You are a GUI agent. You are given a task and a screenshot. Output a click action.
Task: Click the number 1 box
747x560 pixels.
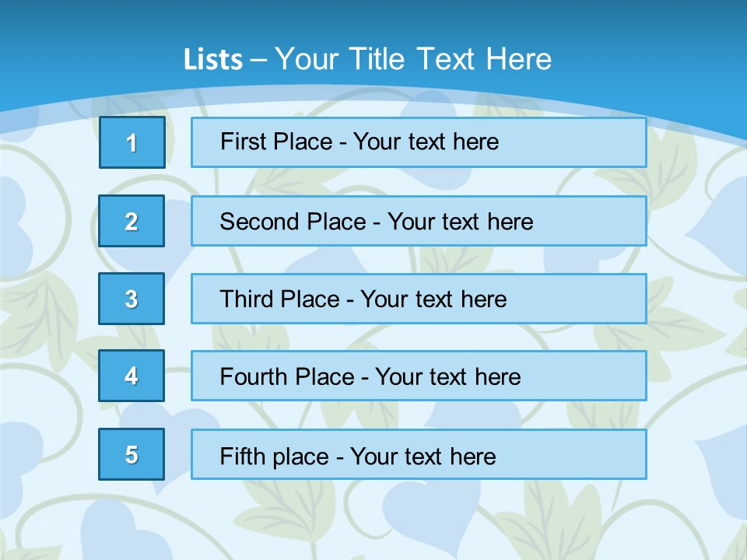132,142
